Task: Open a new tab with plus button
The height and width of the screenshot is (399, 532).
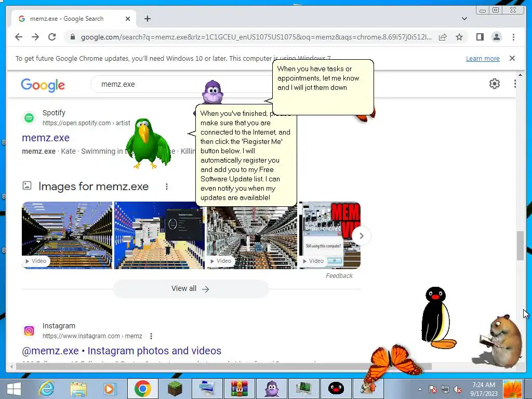Action: point(147,19)
